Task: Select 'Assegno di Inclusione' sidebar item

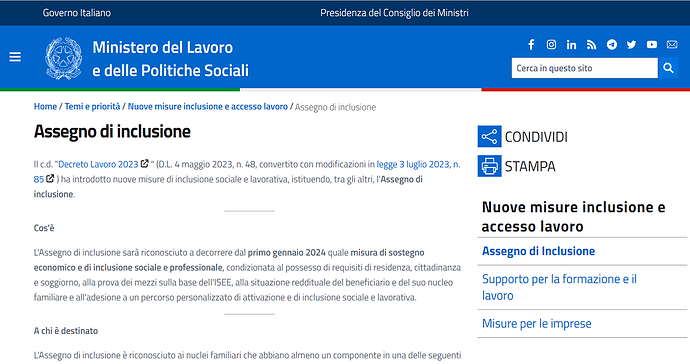Action: (x=538, y=251)
